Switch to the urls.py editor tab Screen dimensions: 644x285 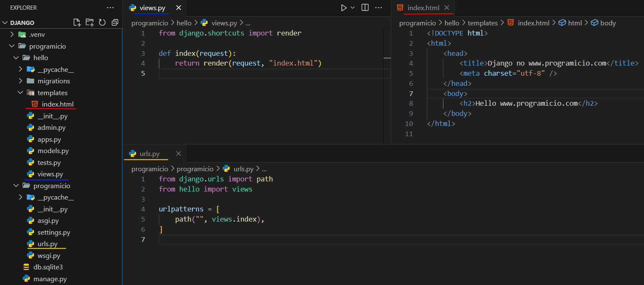coord(149,153)
